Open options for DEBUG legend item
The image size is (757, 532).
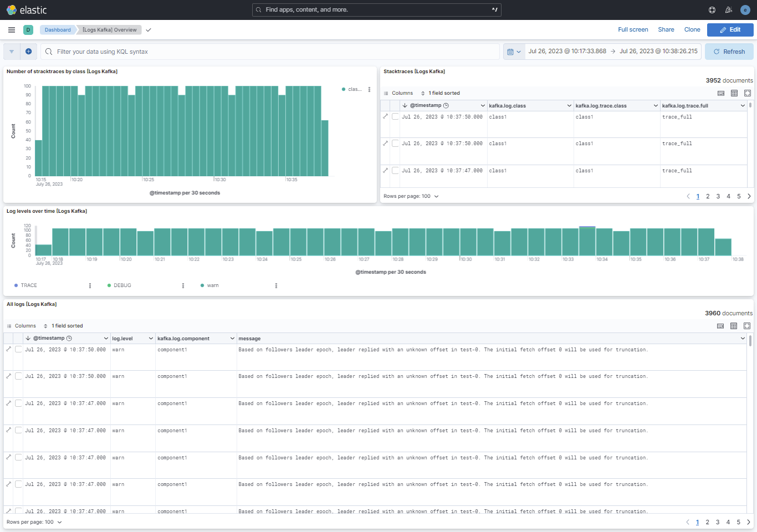click(183, 285)
